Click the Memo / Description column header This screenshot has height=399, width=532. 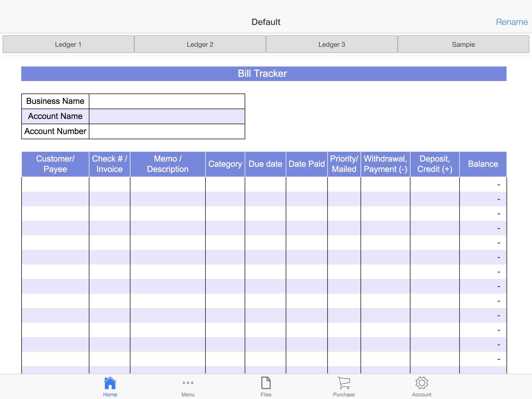168,164
